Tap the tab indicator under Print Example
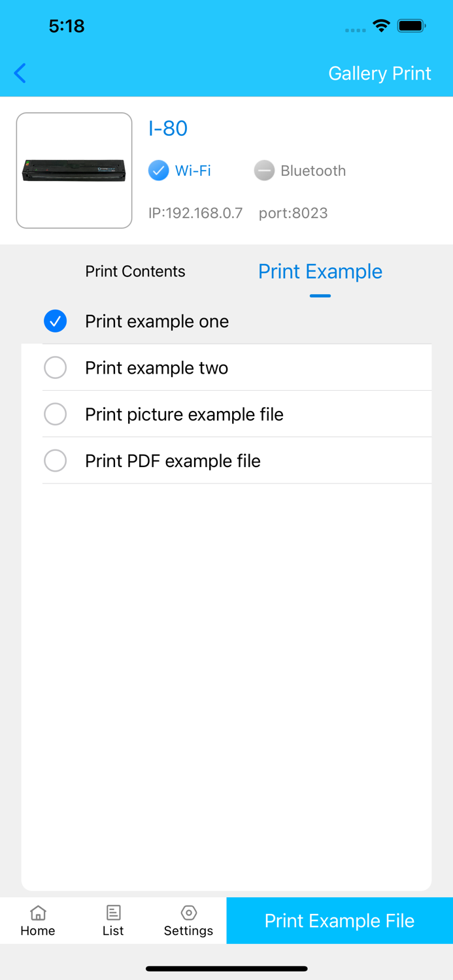The width and height of the screenshot is (453, 980). [x=320, y=295]
